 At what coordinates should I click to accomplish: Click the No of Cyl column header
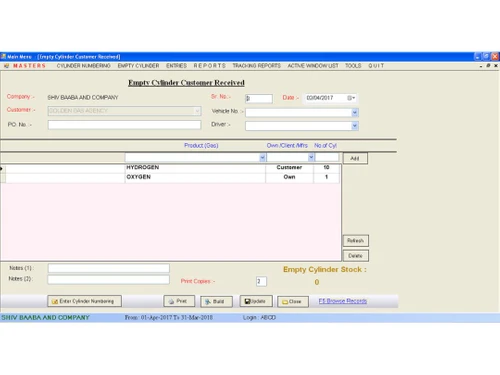[325, 146]
